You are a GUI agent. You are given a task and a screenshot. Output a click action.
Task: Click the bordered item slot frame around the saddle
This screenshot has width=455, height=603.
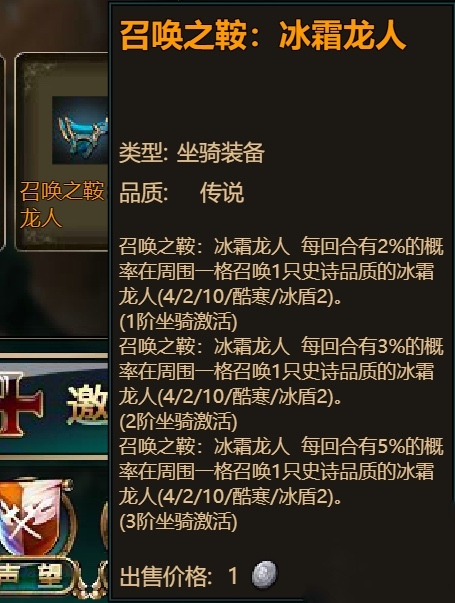[x=62, y=152]
